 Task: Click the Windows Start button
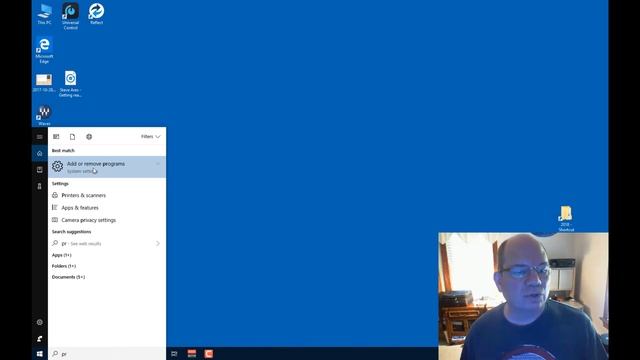40,354
